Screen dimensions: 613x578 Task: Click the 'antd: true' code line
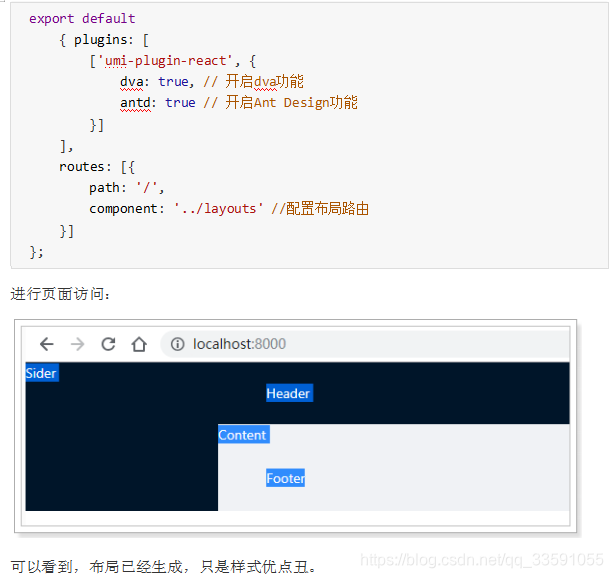coord(239,102)
